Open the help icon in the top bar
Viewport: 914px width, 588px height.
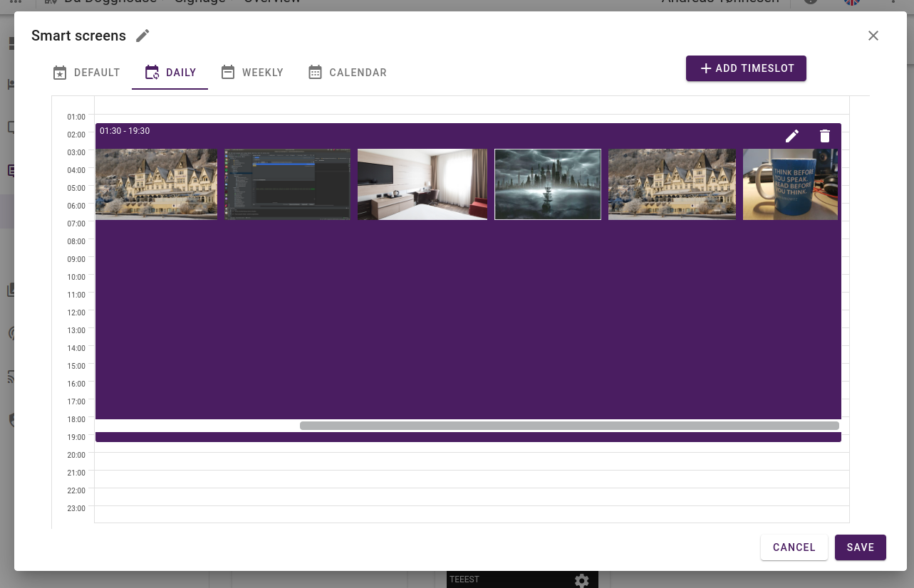pyautogui.click(x=810, y=2)
